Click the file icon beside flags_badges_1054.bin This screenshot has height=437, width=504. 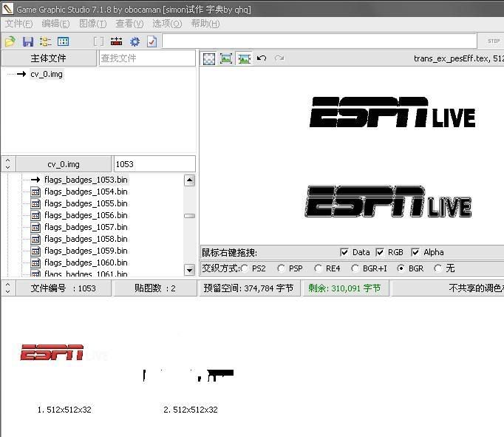point(35,192)
